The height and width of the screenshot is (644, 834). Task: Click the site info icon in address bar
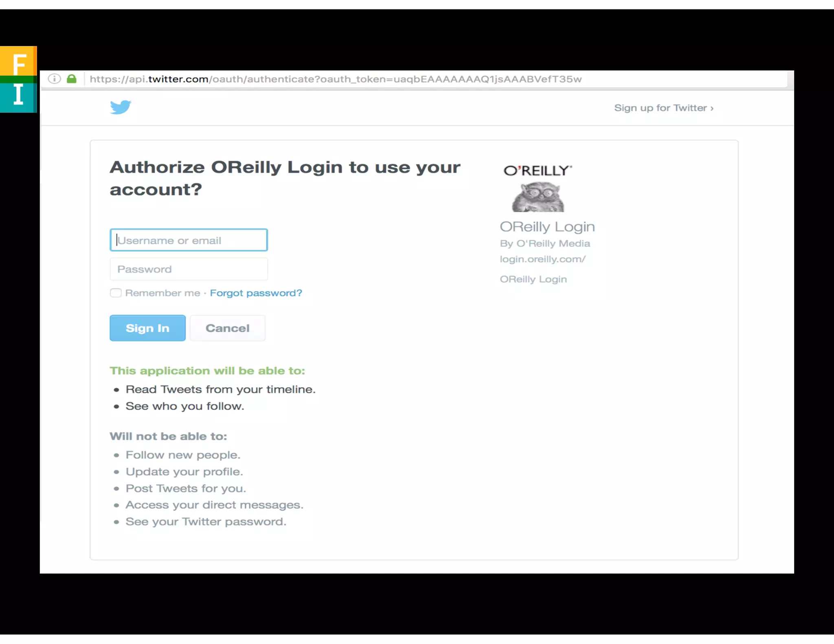point(55,79)
